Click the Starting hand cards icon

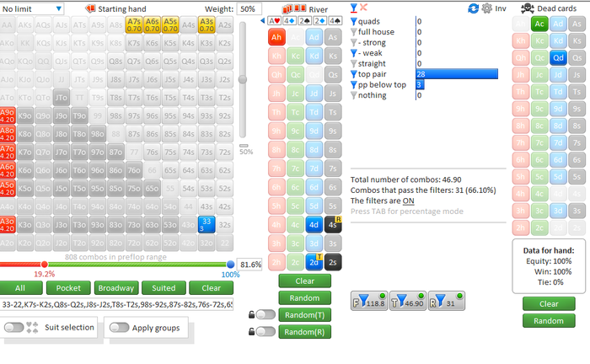90,8
